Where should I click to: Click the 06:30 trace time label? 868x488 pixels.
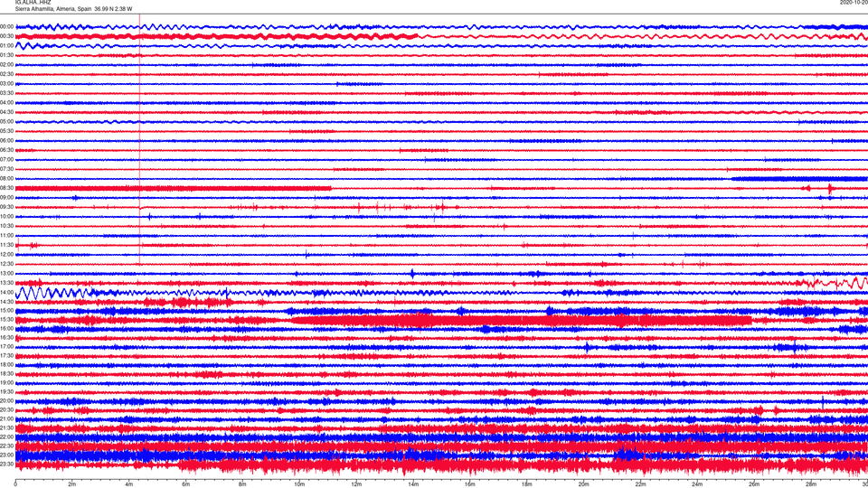7,150
